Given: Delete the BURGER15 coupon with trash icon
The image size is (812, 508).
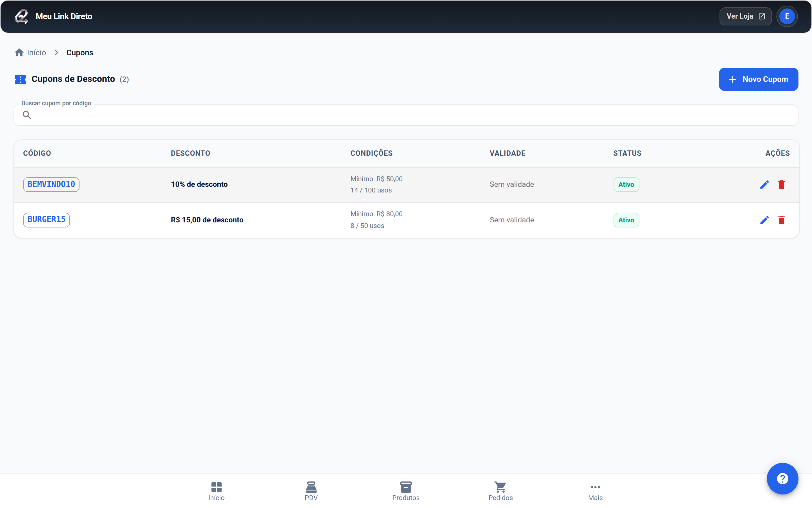Looking at the screenshot, I should coord(782,220).
